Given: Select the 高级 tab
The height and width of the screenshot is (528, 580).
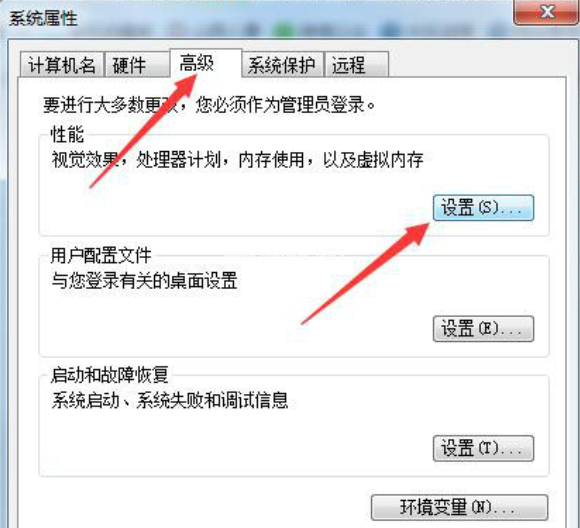Looking at the screenshot, I should (206, 63).
